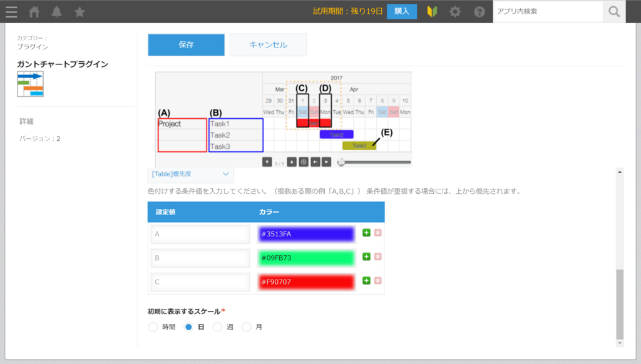The image size is (641, 364).
Task: Open the #F90707 red color field
Action: coord(306,282)
